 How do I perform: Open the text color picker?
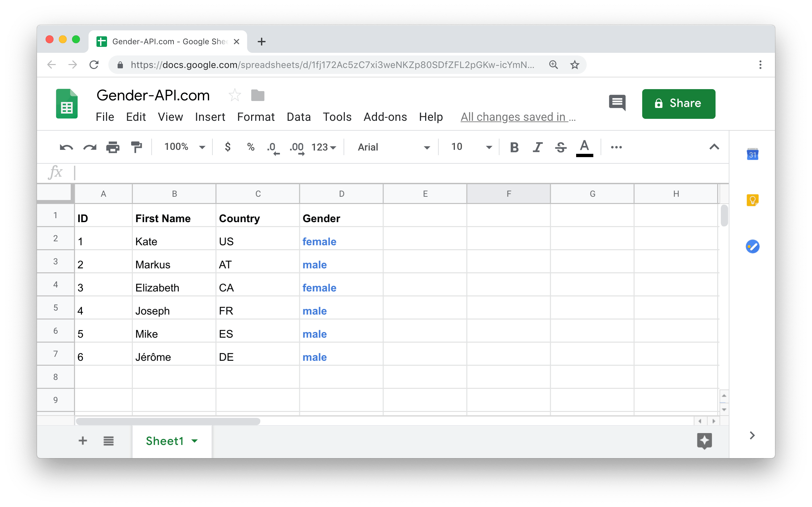tap(584, 147)
